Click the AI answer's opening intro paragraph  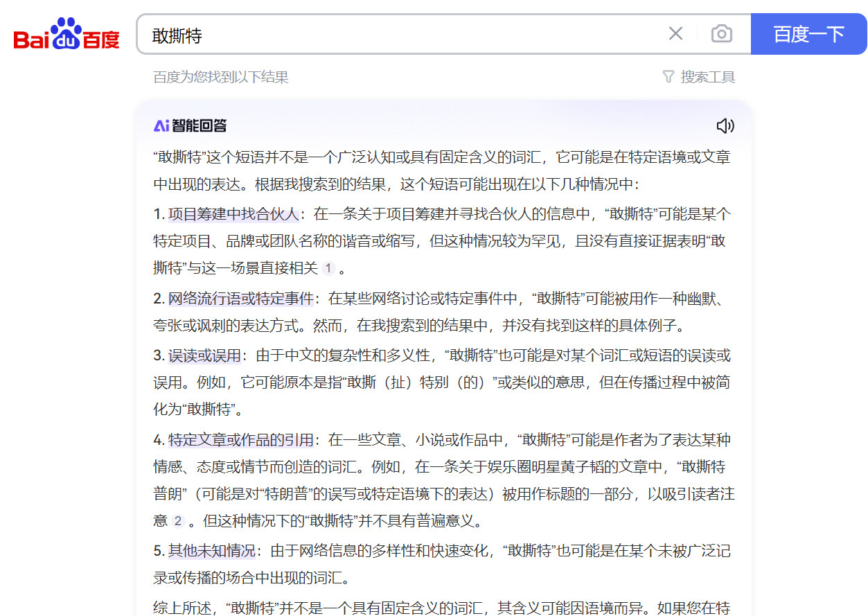click(x=441, y=170)
